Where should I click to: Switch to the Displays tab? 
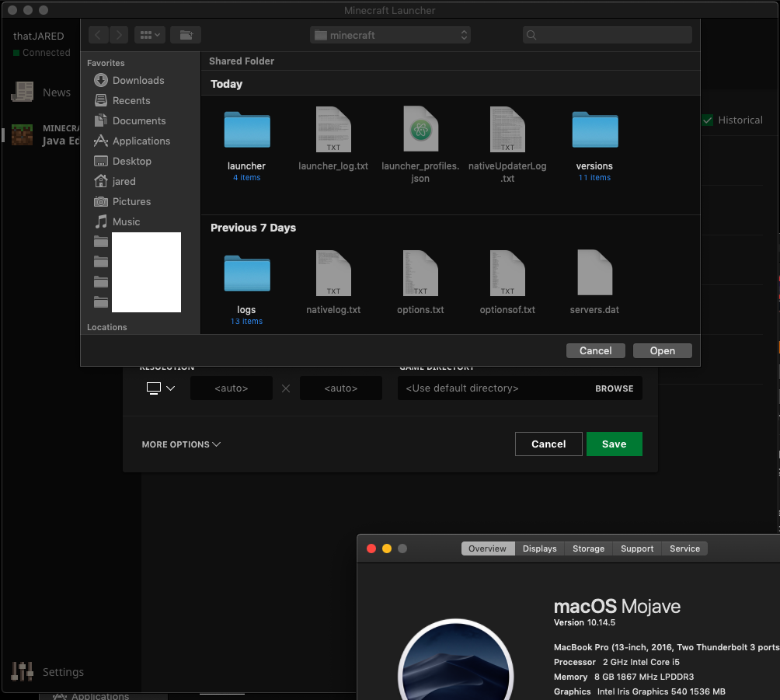pos(539,549)
